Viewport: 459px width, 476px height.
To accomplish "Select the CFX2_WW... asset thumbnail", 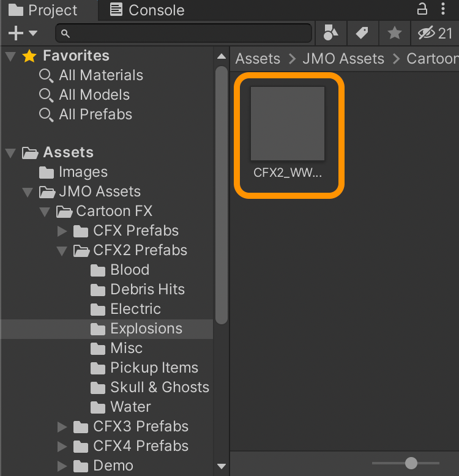I will [x=288, y=124].
